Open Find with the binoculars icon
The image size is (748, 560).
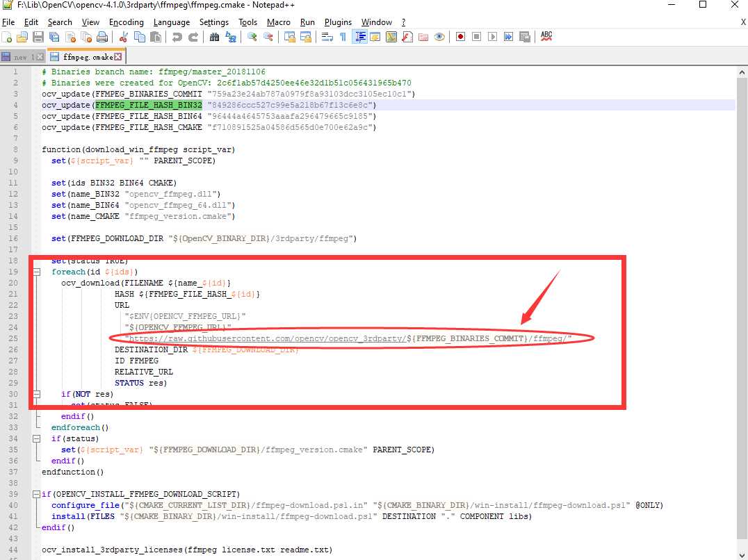coord(214,38)
